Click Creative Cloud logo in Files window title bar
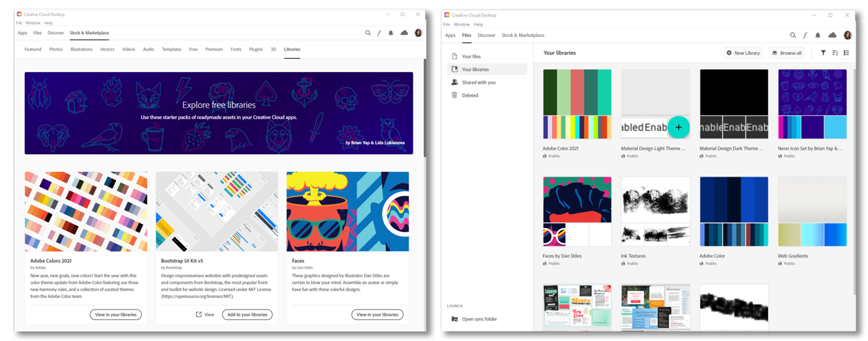Screen dimensions: 868x341 pyautogui.click(x=447, y=14)
